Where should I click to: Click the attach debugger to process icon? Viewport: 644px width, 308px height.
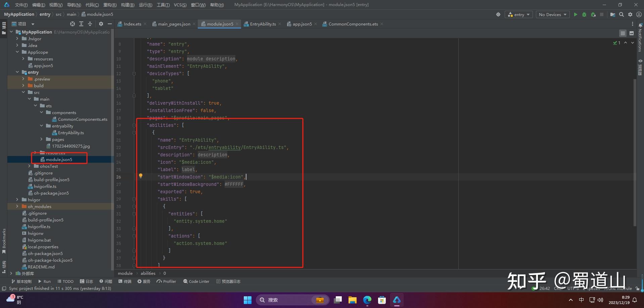point(593,14)
